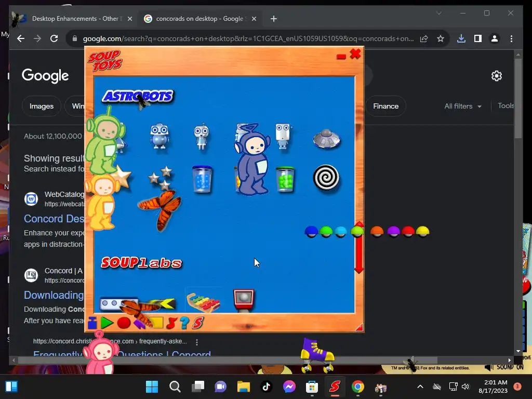532x399 pixels.
Task: Open Windows Start menu
Action: (x=152, y=387)
